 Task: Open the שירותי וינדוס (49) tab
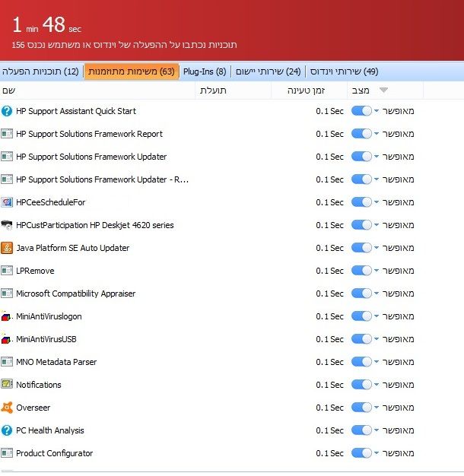344,71
